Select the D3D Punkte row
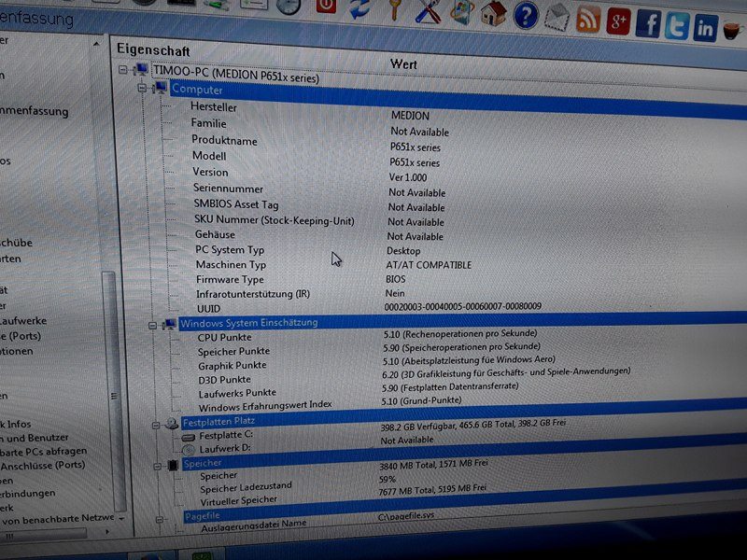The width and height of the screenshot is (747, 560). (x=224, y=380)
